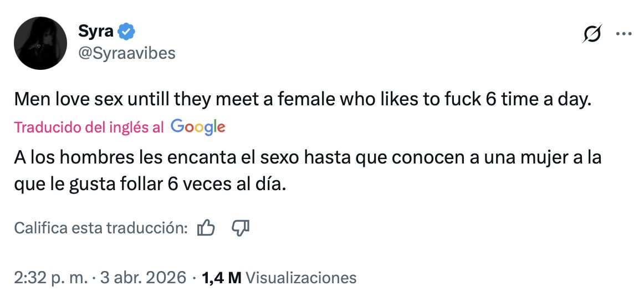Click the '2:32 p. m.' timestamp
This screenshot has height=296, width=644.
(x=50, y=277)
